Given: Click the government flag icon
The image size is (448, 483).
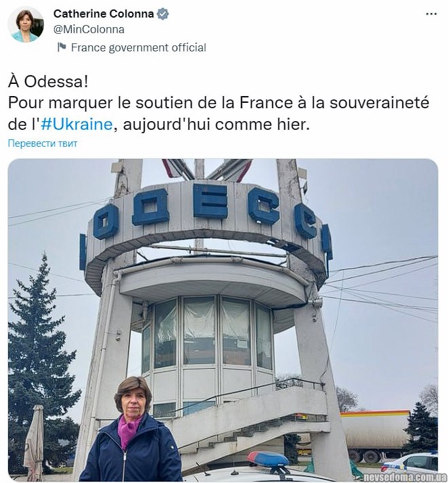Looking at the screenshot, I should [62, 47].
